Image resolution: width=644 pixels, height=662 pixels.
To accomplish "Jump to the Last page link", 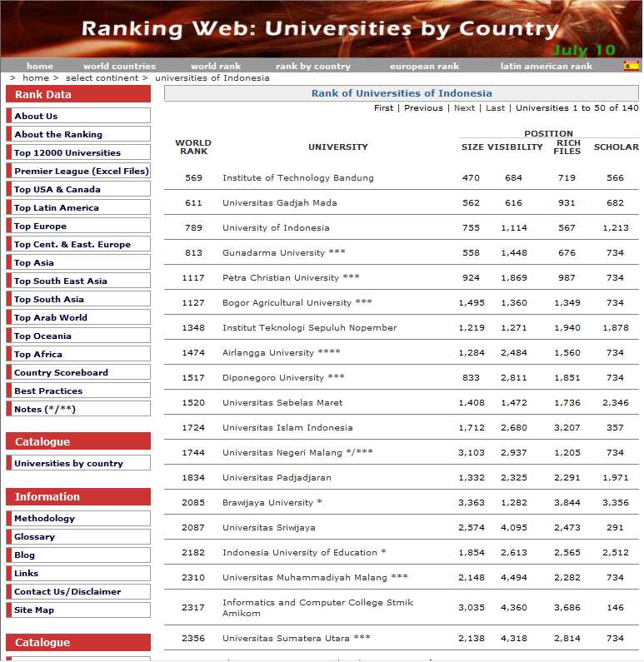I will pos(496,108).
